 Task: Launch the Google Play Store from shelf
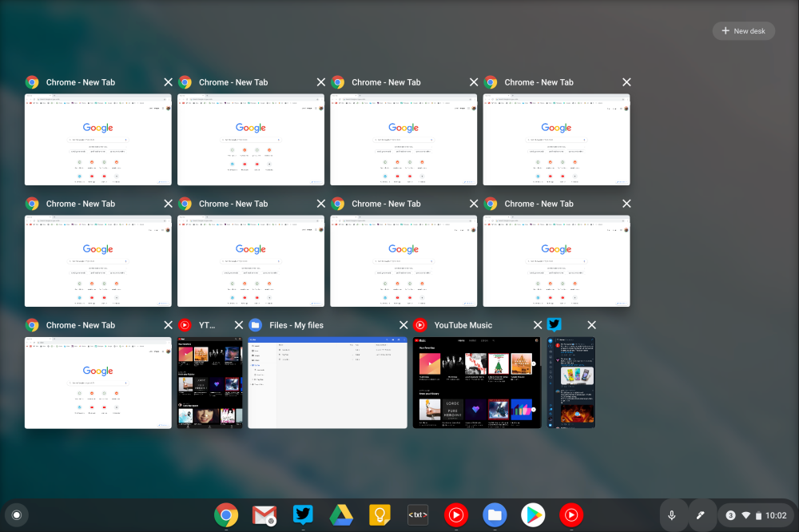tap(533, 515)
